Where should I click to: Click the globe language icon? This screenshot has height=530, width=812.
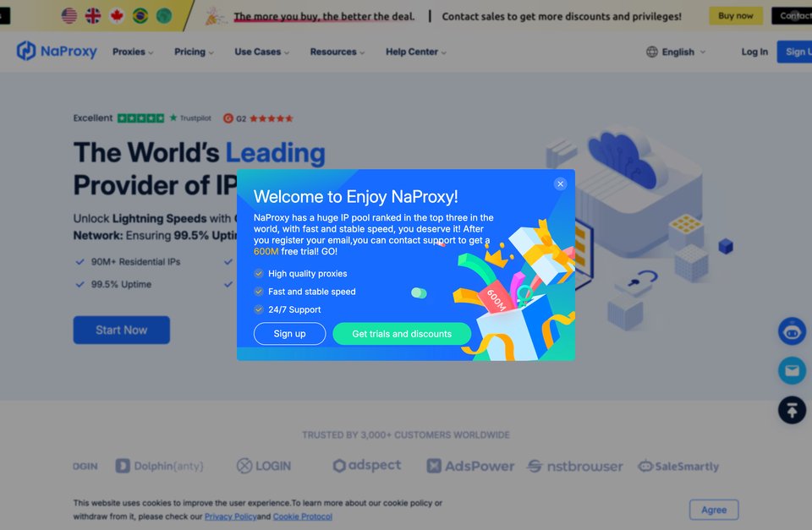pos(652,52)
